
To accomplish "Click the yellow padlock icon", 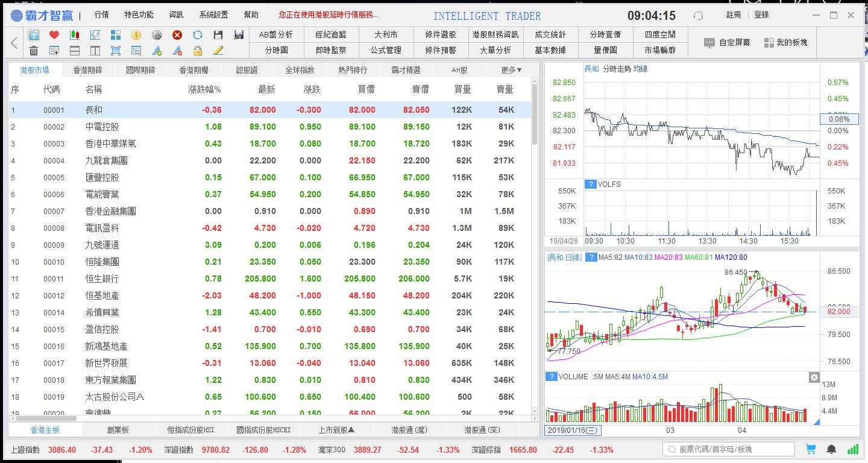I will point(198,51).
